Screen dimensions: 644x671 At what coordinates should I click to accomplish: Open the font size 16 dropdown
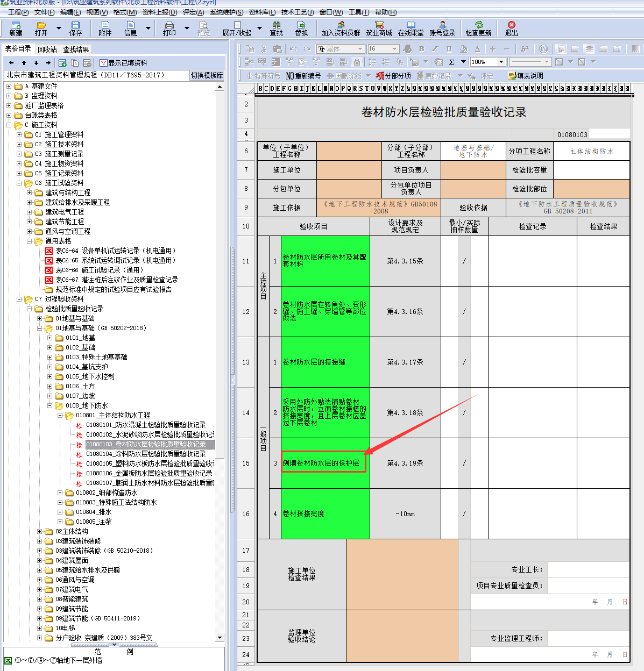click(x=395, y=49)
